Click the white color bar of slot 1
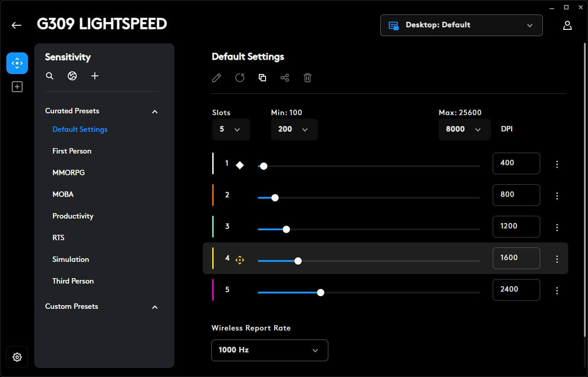This screenshot has height=377, width=588. (x=213, y=163)
